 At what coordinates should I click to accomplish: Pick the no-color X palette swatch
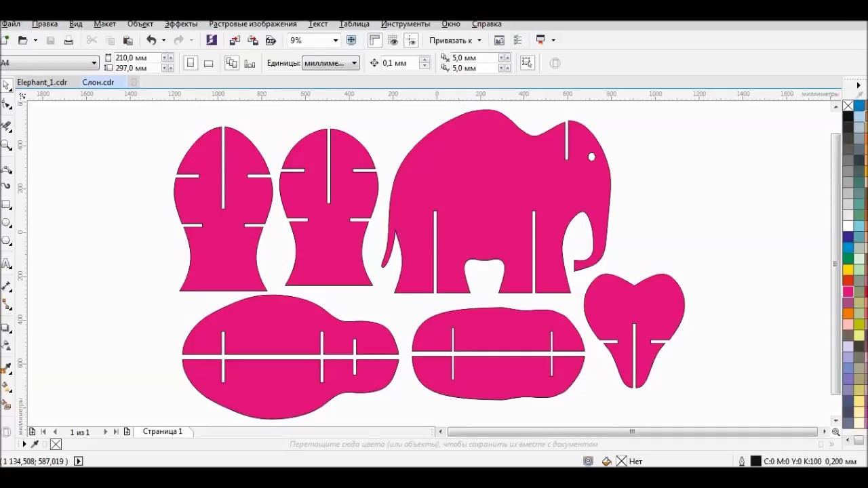point(848,106)
